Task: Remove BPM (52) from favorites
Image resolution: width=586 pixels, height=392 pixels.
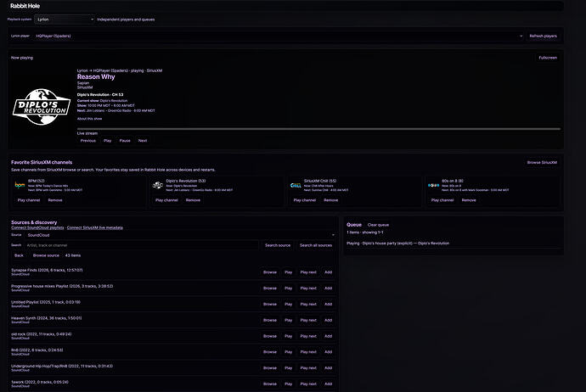Action: 55,200
